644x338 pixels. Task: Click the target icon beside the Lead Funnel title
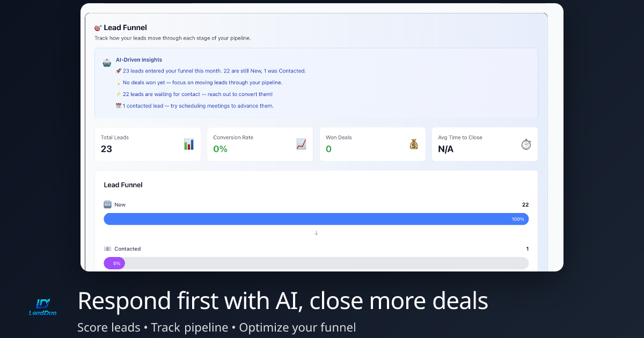pyautogui.click(x=98, y=27)
